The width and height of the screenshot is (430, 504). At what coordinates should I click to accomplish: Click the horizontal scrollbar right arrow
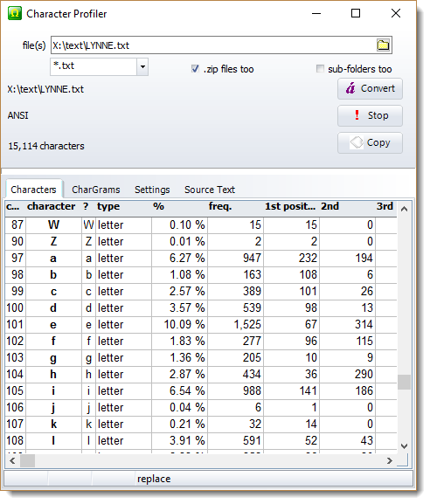(390, 460)
